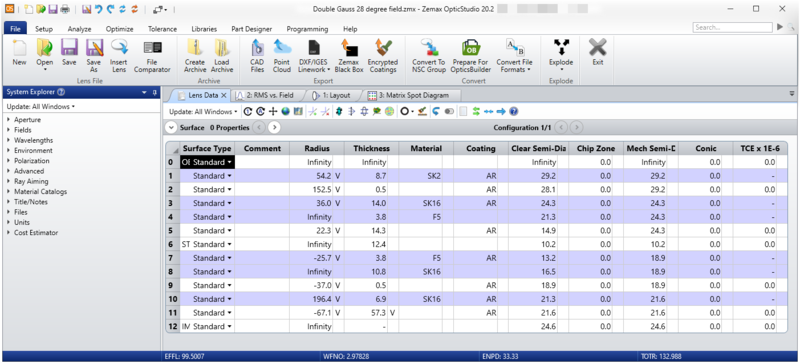Click the Search input field
The width and height of the screenshot is (800, 364).
732,28
